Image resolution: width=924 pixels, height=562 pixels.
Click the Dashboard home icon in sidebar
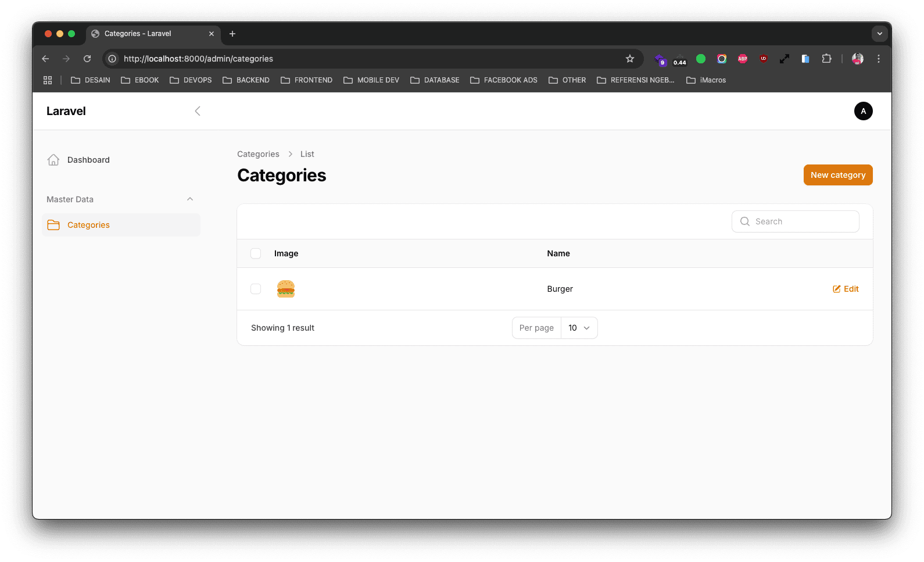click(x=53, y=160)
